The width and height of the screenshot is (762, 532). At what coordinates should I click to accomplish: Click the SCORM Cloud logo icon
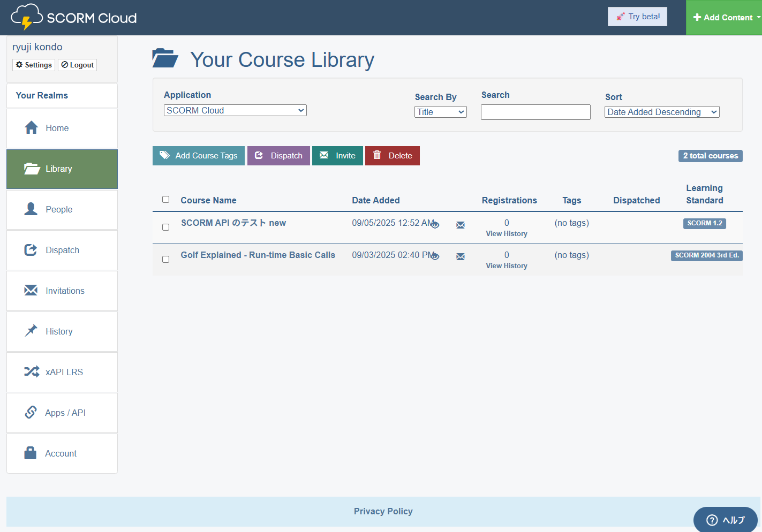pos(26,17)
